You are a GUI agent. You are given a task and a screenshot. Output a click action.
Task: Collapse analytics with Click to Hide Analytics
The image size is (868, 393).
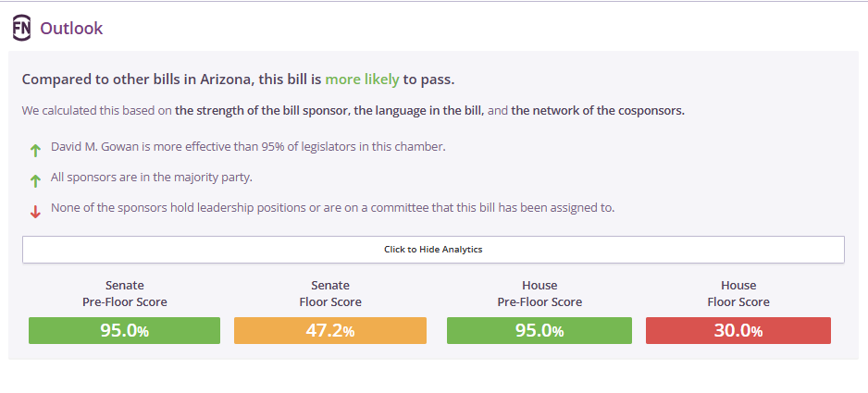pyautogui.click(x=433, y=250)
